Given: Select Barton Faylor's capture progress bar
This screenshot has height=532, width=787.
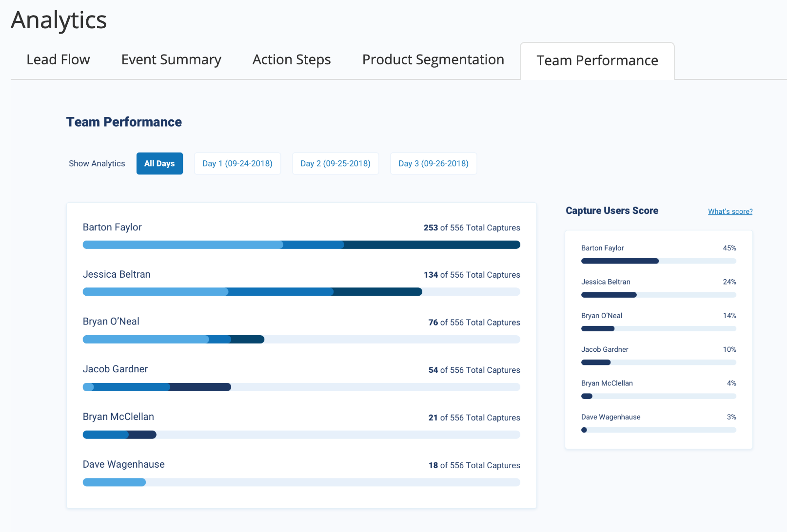Looking at the screenshot, I should [301, 245].
